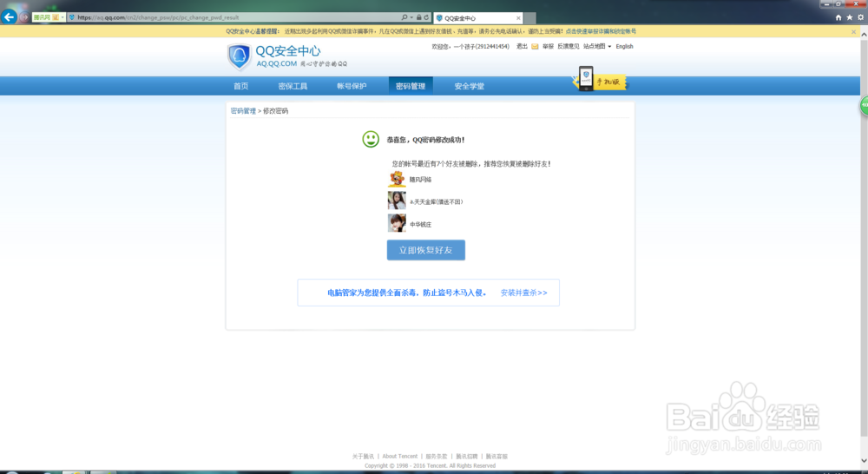Go back with the browser back arrow

click(9, 17)
